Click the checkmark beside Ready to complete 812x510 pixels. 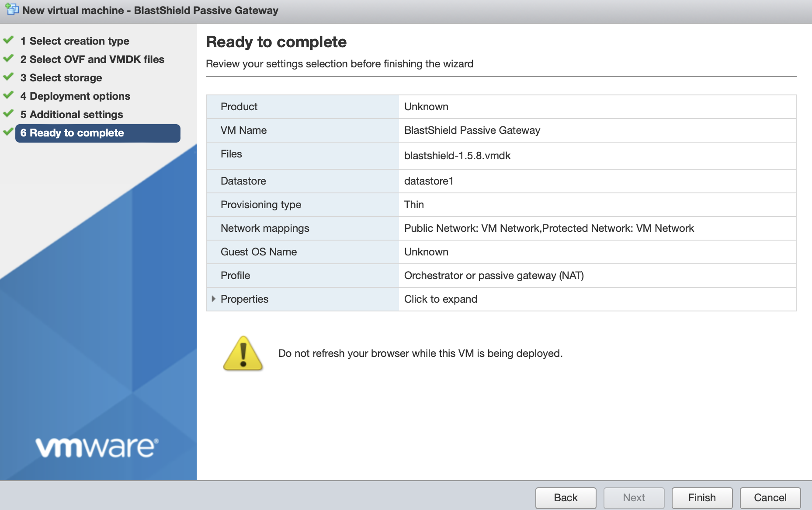click(8, 132)
